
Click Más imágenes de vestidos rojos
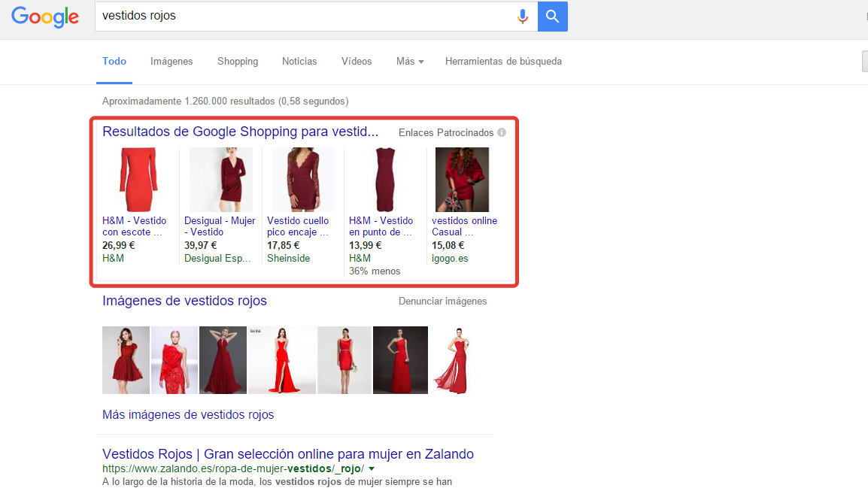click(188, 415)
